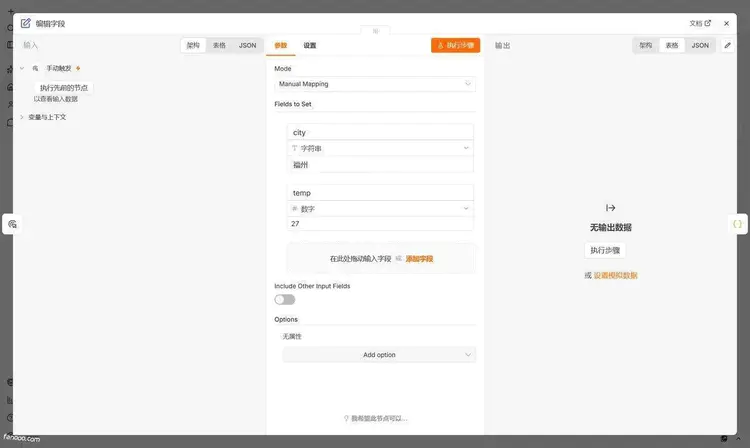
Task: Click the right edge braces node icon
Action: [x=738, y=224]
